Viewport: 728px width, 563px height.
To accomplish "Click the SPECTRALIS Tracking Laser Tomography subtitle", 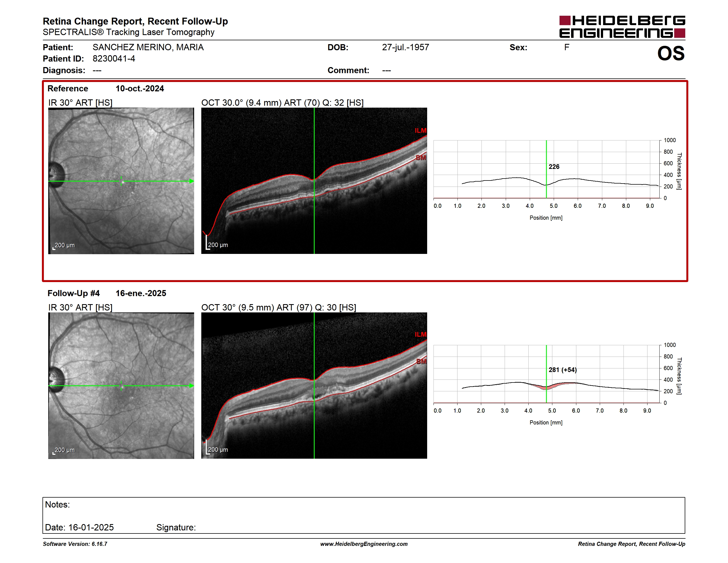I will [x=129, y=32].
